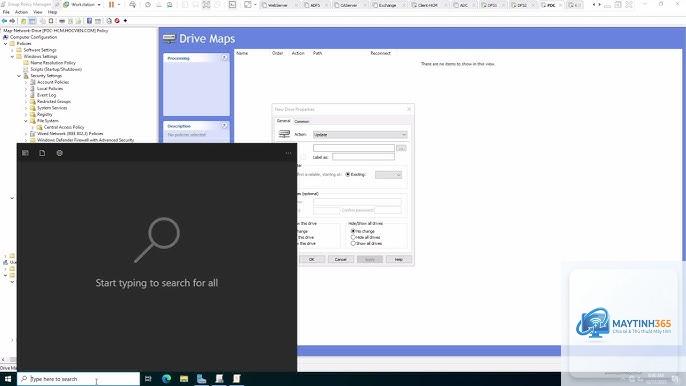Click the Help icon in the console toolbar
The height and width of the screenshot is (386, 686).
click(x=89, y=21)
